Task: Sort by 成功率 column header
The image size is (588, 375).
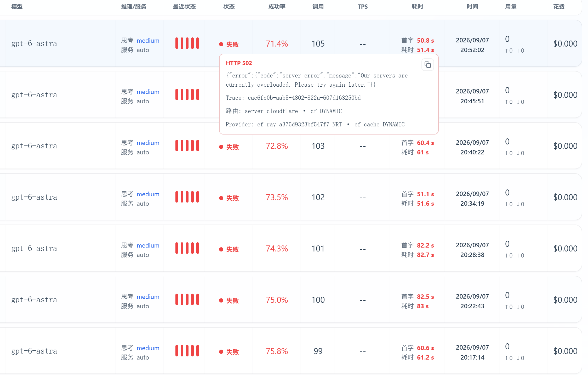Action: [x=277, y=7]
